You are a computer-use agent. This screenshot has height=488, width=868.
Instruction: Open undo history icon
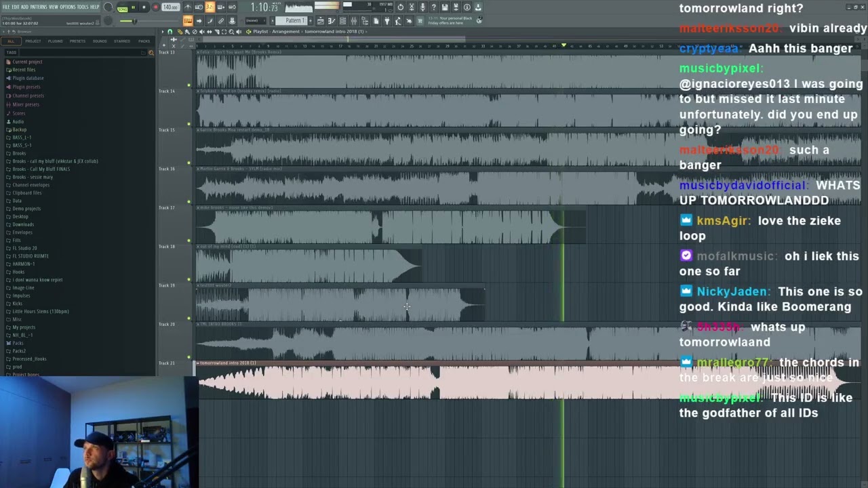(400, 7)
